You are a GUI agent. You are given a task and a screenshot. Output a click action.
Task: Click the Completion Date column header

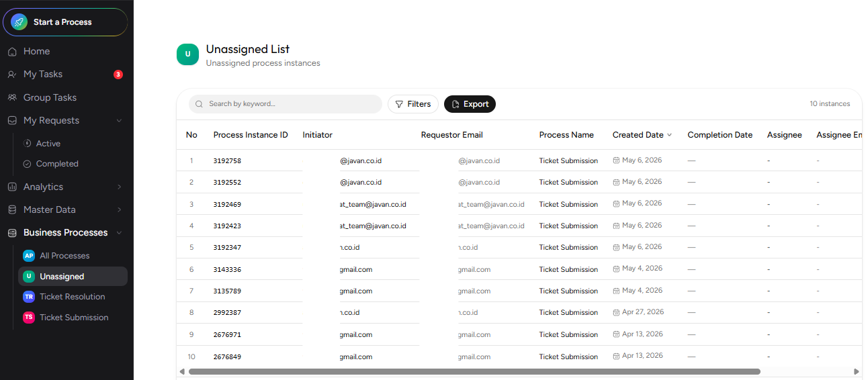720,135
